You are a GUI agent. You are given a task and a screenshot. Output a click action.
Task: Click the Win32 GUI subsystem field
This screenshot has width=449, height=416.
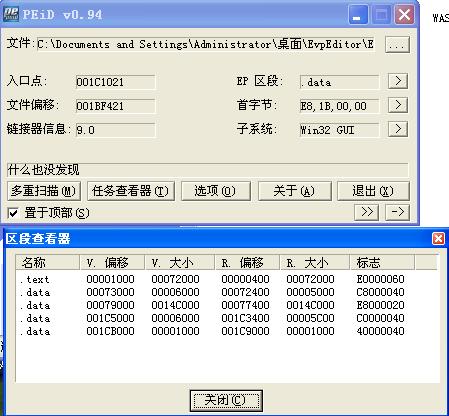(x=339, y=130)
